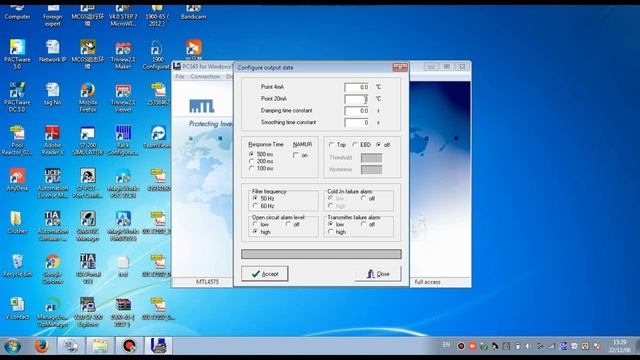The image size is (640, 360).
Task: Open 1900 Configuration desktop shortcut
Action: tap(158, 54)
